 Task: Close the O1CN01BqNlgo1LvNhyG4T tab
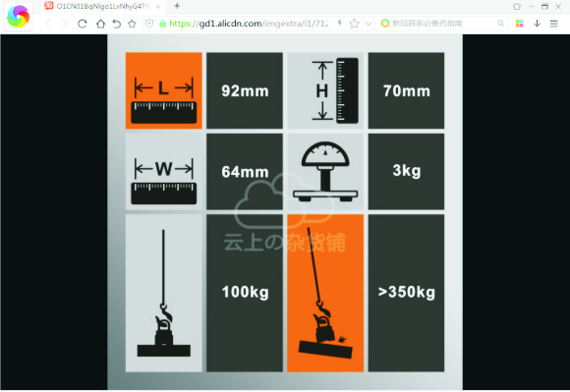click(158, 7)
